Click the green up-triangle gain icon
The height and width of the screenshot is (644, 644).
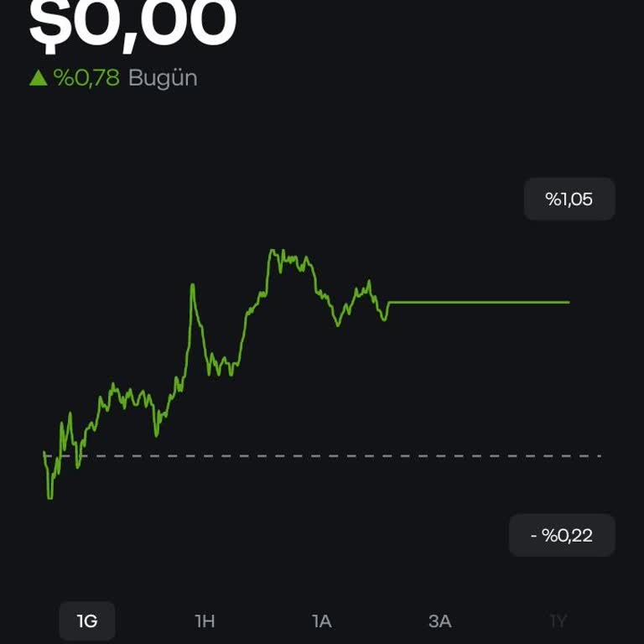pos(38,78)
